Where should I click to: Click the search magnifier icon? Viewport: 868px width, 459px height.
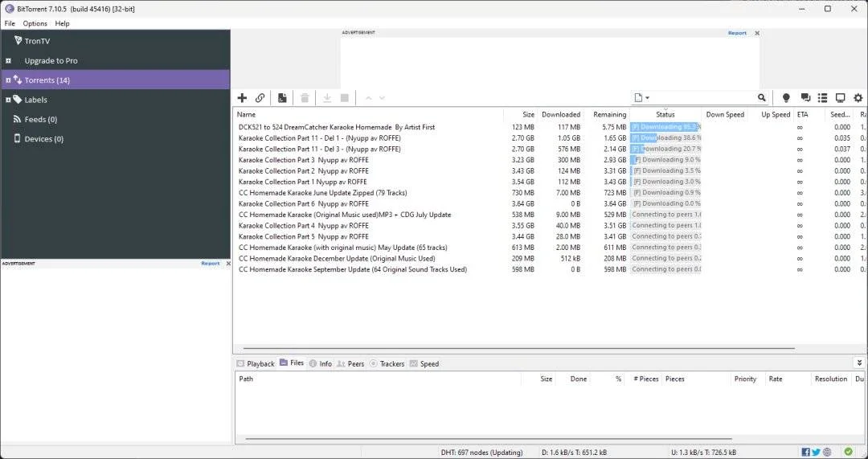[x=762, y=97]
